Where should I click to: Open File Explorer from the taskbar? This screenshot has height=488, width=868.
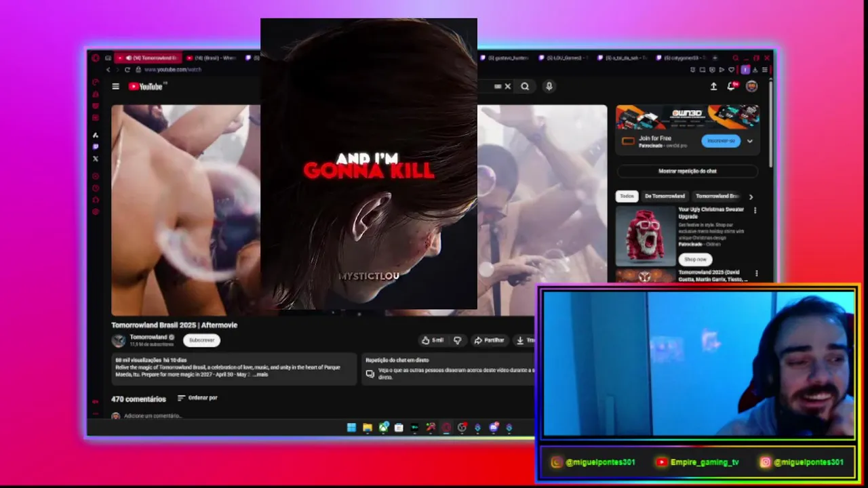[x=367, y=428]
